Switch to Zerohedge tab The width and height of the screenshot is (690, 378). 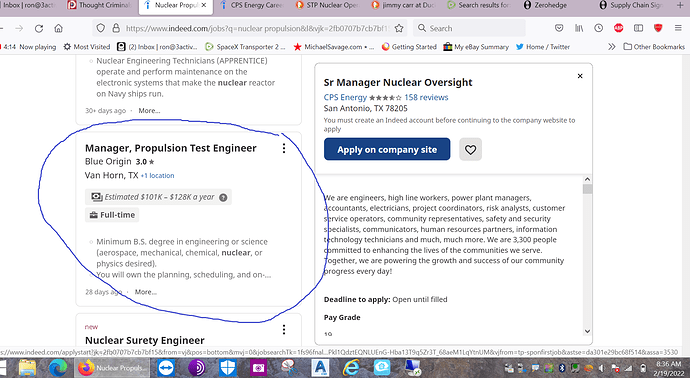(x=545, y=5)
